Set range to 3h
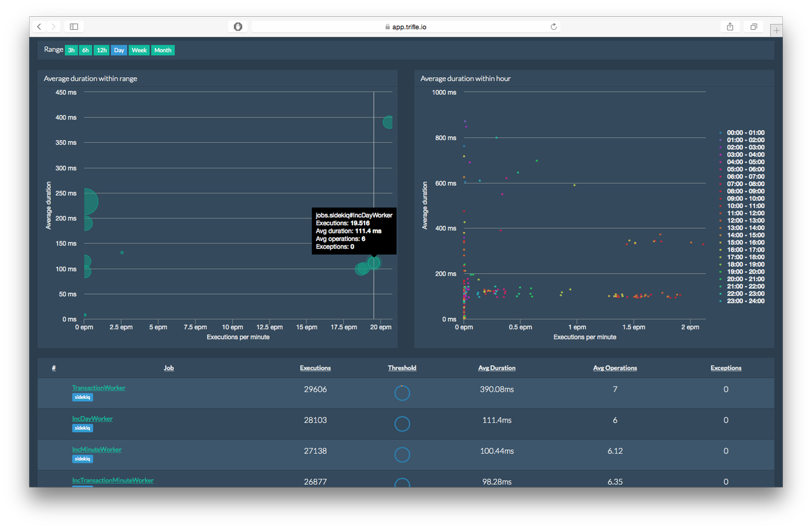 (71, 50)
